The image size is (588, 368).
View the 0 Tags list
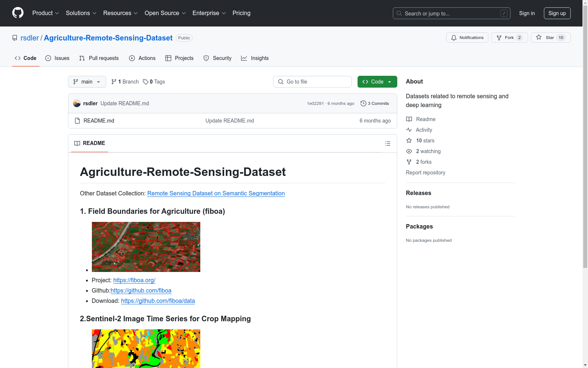tap(154, 82)
